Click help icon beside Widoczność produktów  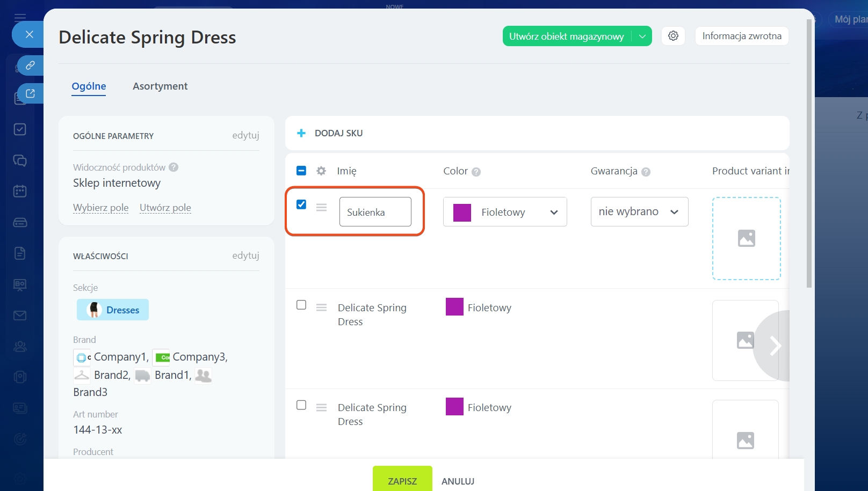[x=173, y=167]
